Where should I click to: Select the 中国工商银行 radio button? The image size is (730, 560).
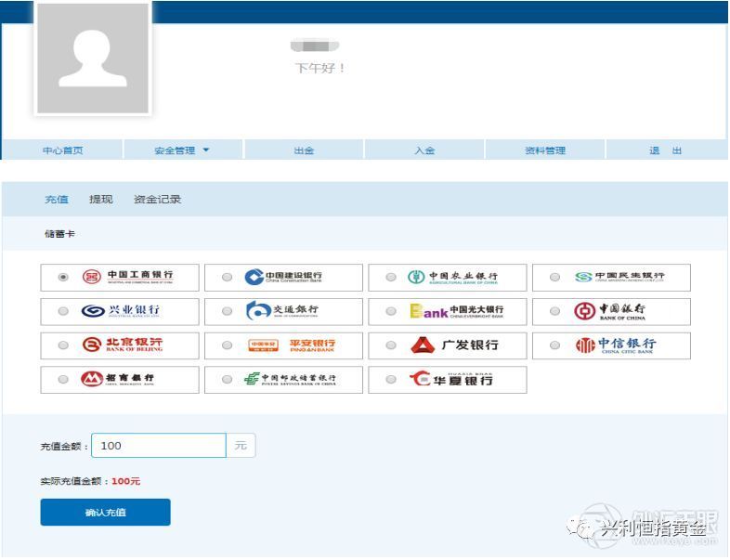[63, 278]
